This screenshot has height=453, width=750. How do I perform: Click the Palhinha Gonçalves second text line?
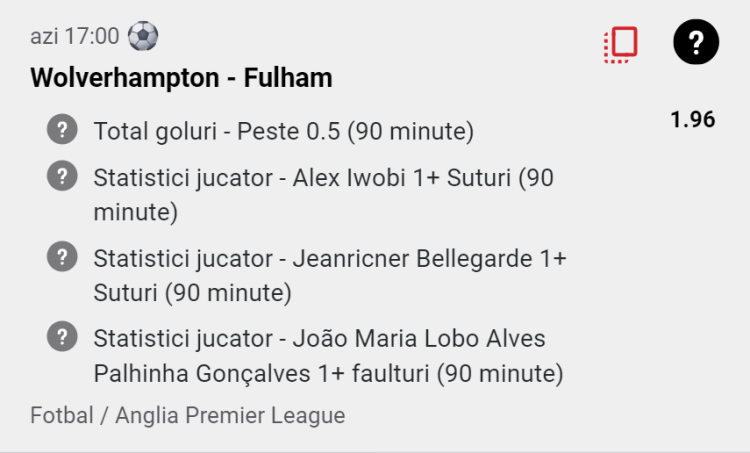(x=329, y=374)
